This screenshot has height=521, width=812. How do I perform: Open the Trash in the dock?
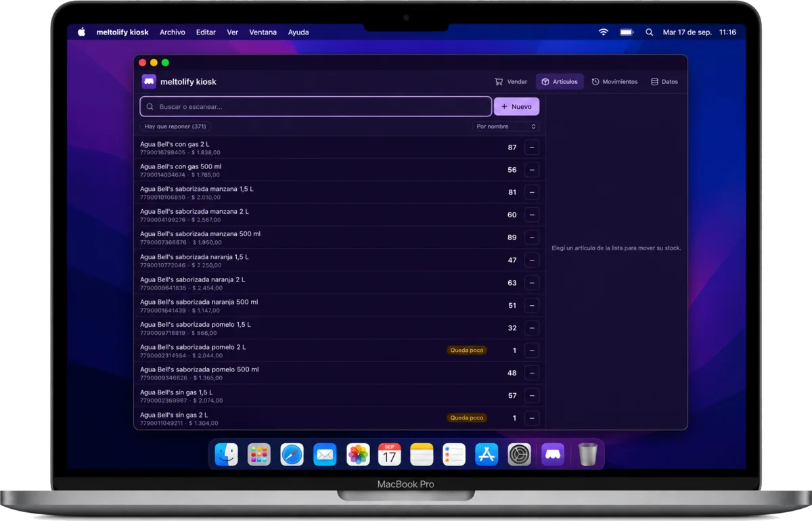[x=588, y=455]
